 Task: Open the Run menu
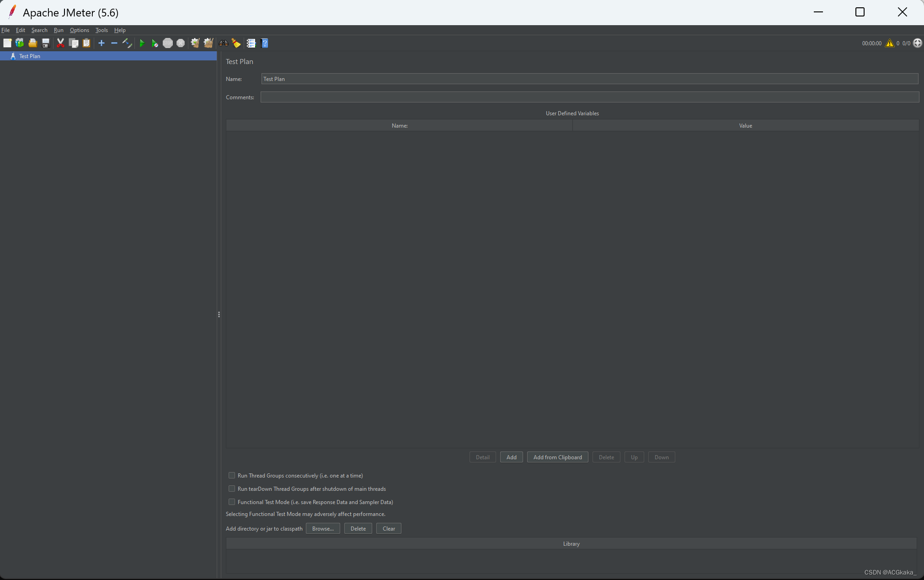58,29
